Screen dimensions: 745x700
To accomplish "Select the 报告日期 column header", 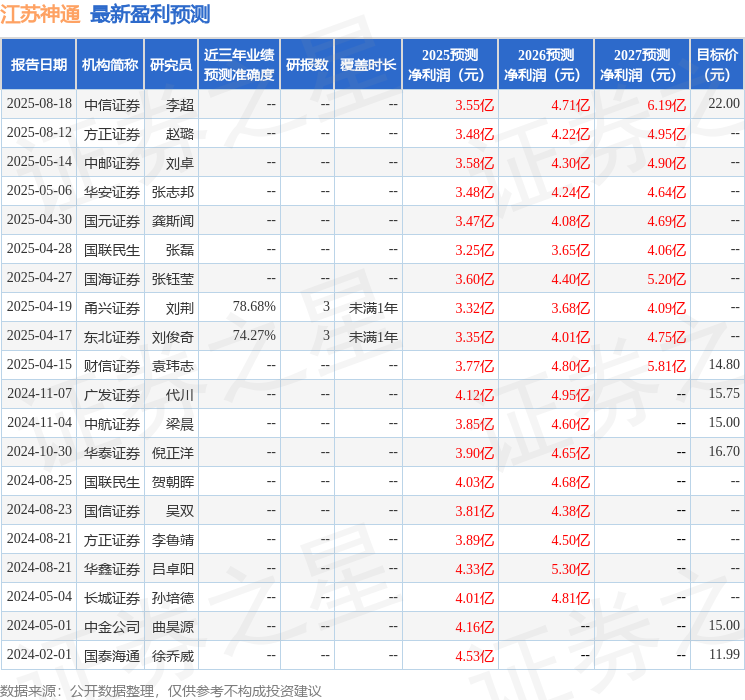I will (38, 65).
